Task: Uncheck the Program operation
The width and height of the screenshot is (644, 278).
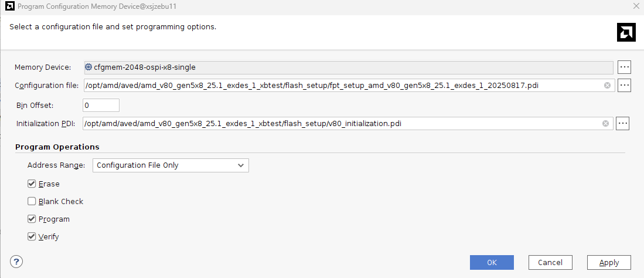Action: [32, 219]
